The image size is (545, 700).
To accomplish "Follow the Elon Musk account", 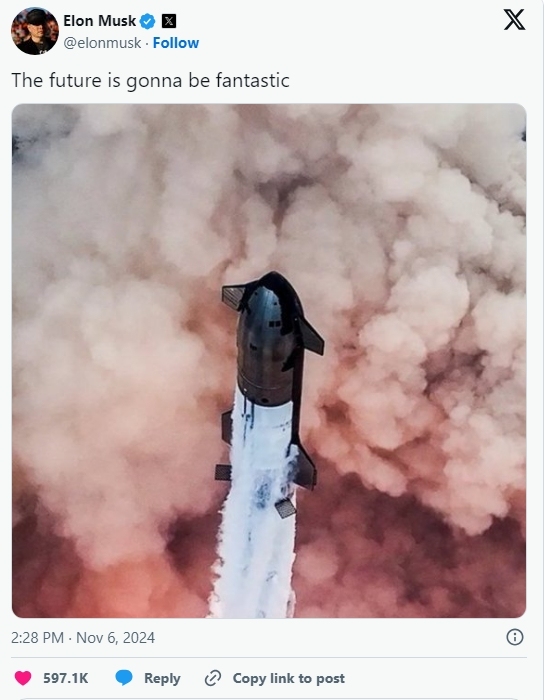I will click(176, 43).
